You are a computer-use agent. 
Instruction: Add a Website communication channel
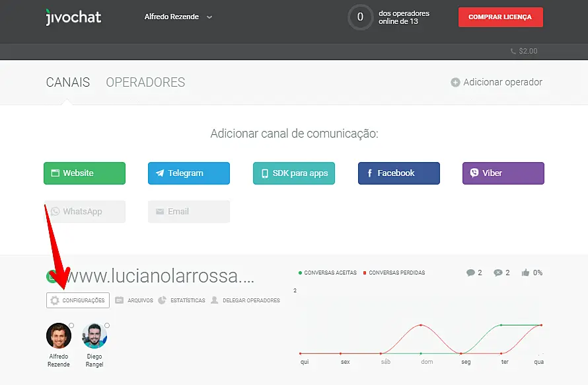pyautogui.click(x=84, y=173)
